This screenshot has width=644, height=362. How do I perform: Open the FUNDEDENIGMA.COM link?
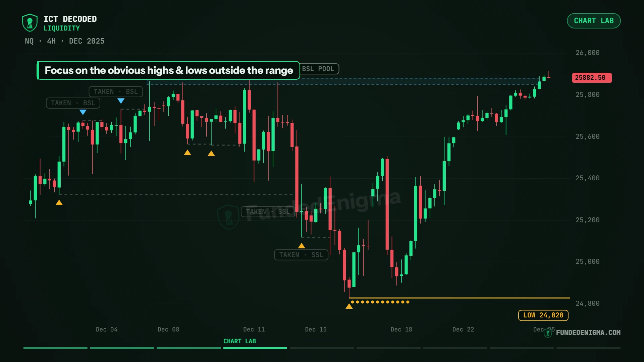pos(588,333)
